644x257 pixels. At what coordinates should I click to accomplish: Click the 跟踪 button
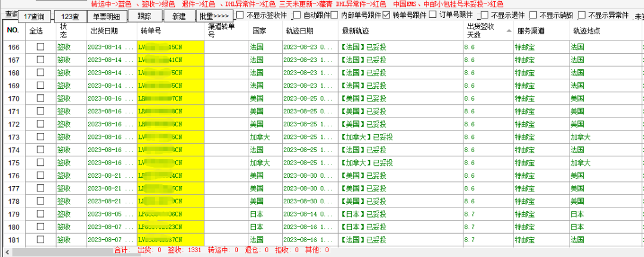tap(144, 17)
